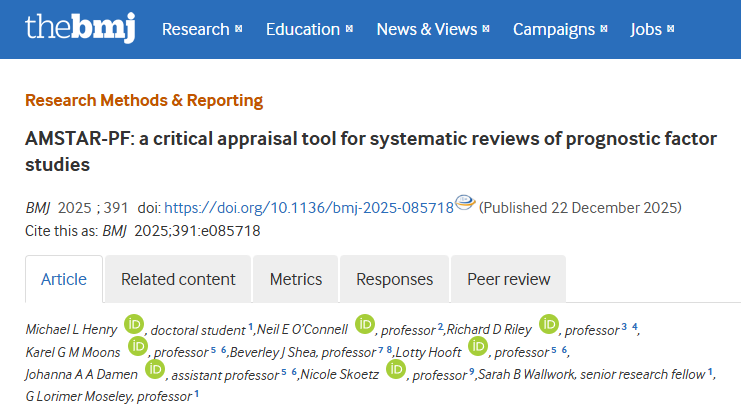This screenshot has height=411, width=741.
Task: Expand the Jobs menu arrow
Action: tap(670, 29)
